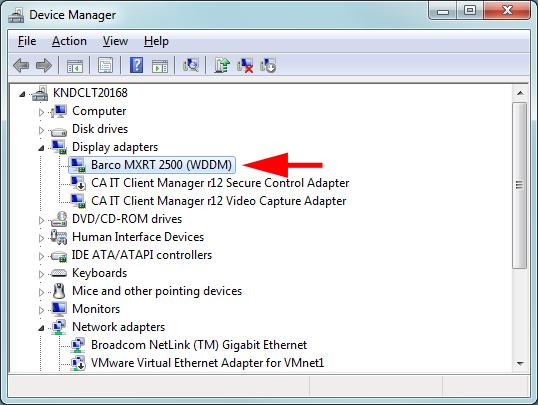Expand the Keyboards node
This screenshot has height=405, width=538.
click(x=41, y=274)
